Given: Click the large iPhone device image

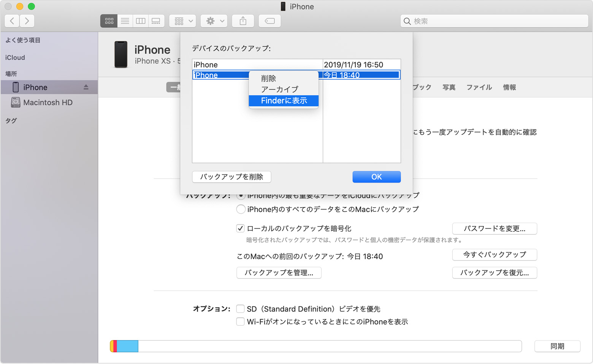Looking at the screenshot, I should coord(121,55).
